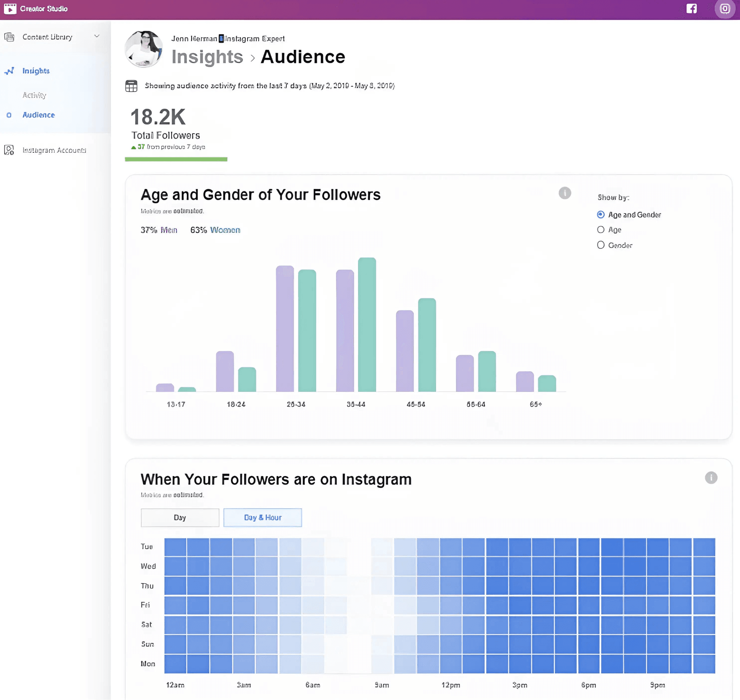Viewport: 740px width, 700px height.
Task: Switch to Facebook via header icon
Action: point(692,9)
